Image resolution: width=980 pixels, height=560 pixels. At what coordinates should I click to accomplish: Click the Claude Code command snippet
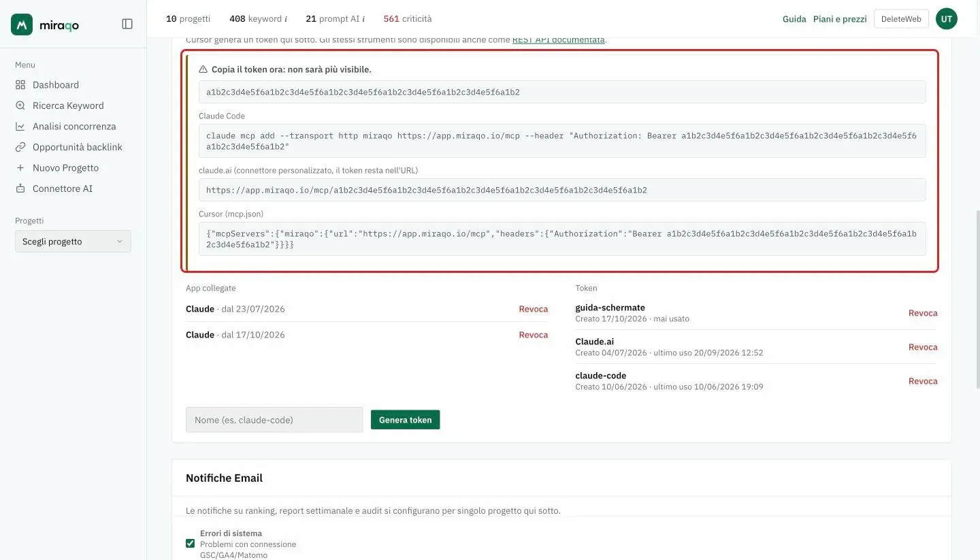coord(562,141)
